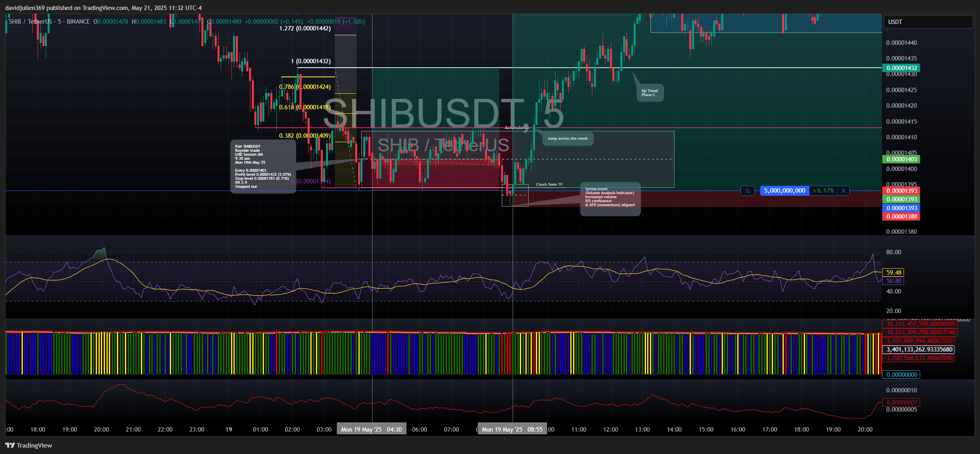Click the +0.00000019 (+1.30%) change value
The height and width of the screenshot is (454, 980).
[x=336, y=22]
